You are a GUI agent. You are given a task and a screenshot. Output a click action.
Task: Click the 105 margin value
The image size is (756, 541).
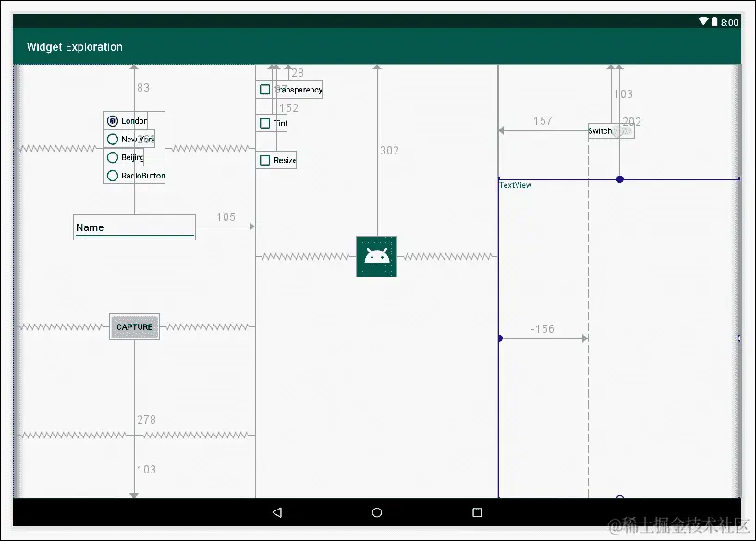(226, 217)
